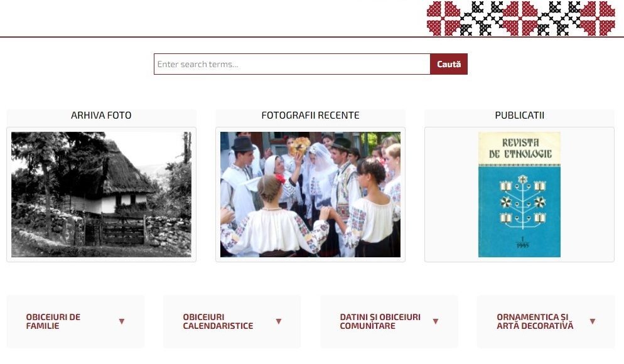624x364 pixels.
Task: Select Ornamentica și Artă Decorativă label
Action: 535,321
